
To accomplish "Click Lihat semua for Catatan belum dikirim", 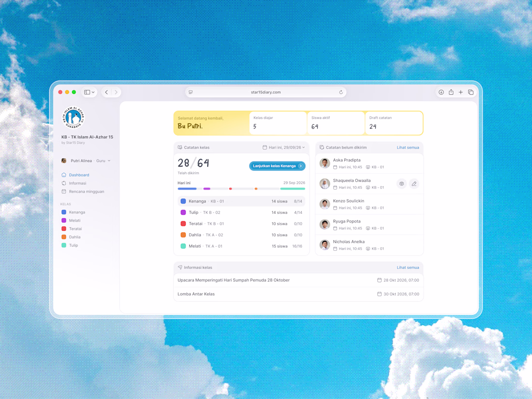I will pyautogui.click(x=408, y=148).
